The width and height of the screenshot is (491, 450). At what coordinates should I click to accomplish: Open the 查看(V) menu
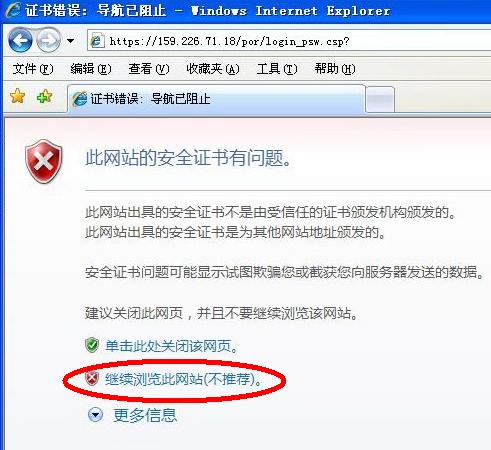[149, 69]
